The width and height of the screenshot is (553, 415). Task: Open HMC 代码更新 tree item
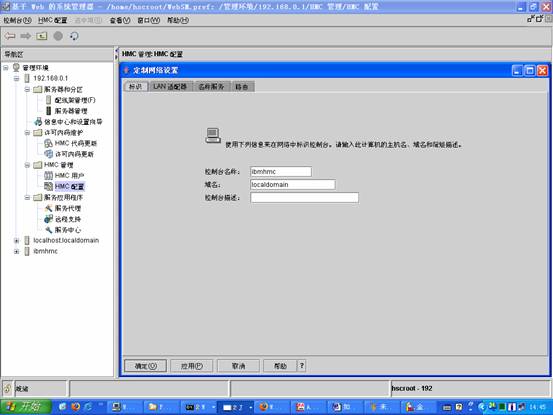tap(75, 143)
